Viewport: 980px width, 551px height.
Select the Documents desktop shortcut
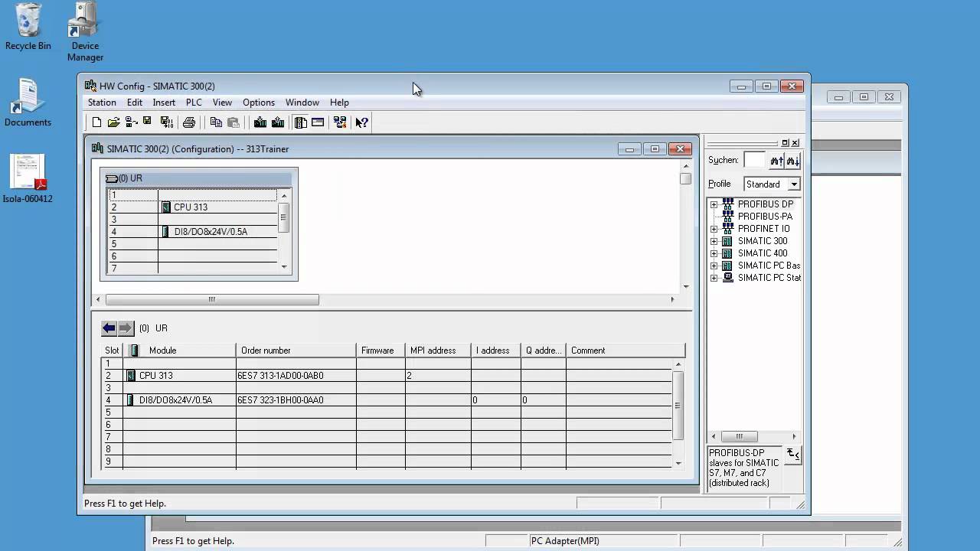point(28,103)
